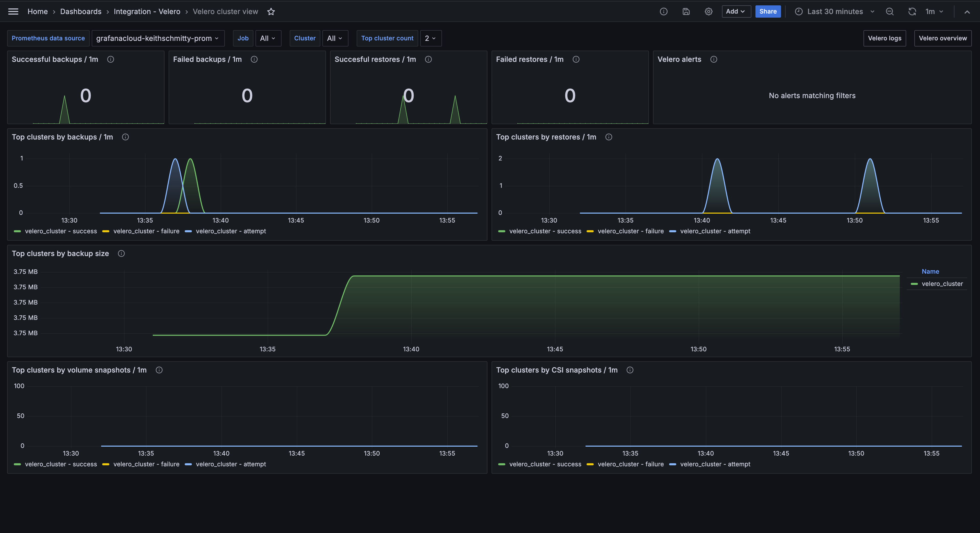Click the Share button
Screen dimensions: 980x533
768,11
